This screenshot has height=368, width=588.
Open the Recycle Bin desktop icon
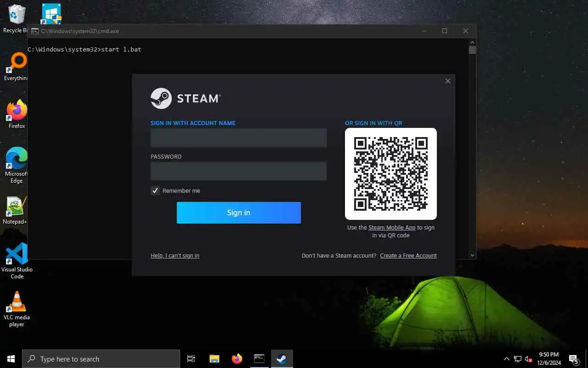(x=16, y=19)
